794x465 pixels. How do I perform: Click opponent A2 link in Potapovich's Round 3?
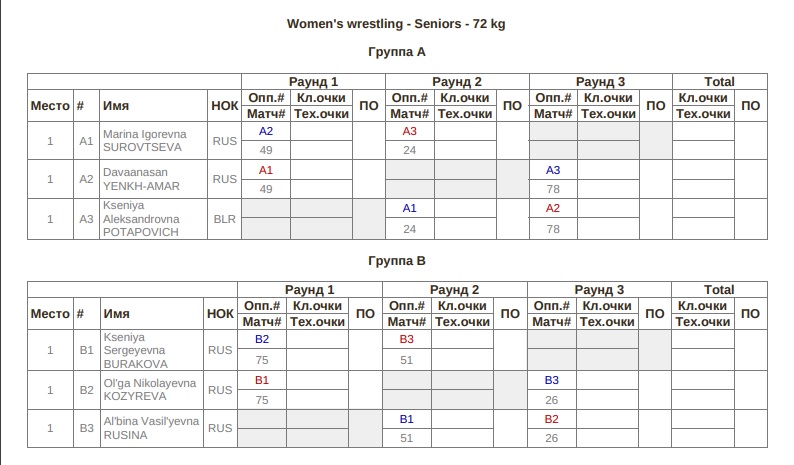[x=553, y=208]
